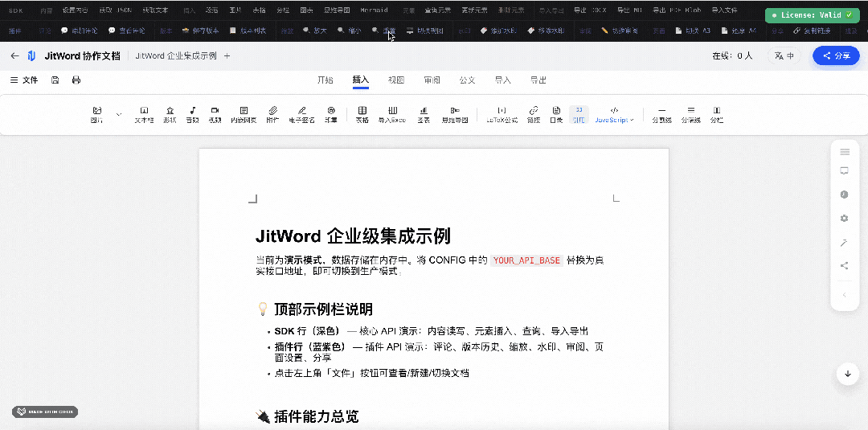Open the outline list icon in right sidebar
Screen dimensions: 868x430
pyautogui.click(x=845, y=152)
